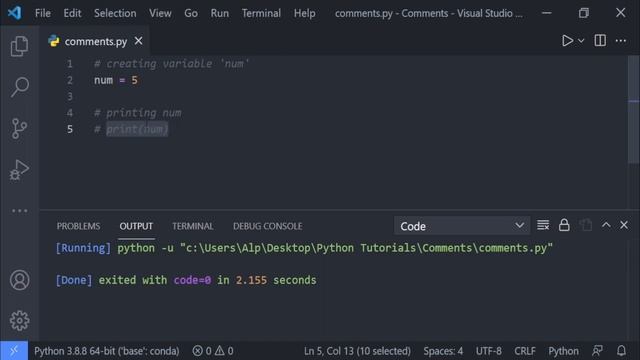The height and width of the screenshot is (360, 640).
Task: Split the editor to the right
Action: (x=600, y=40)
